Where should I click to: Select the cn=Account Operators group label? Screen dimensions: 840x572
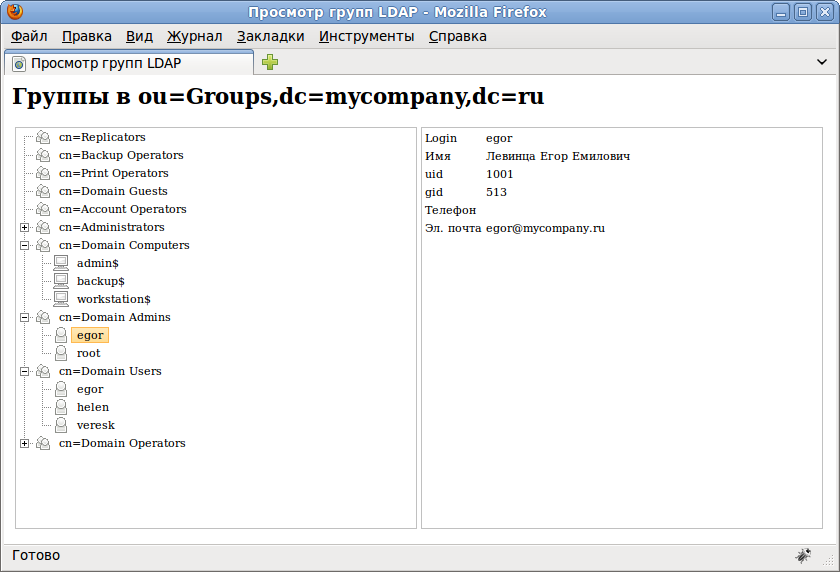coord(122,209)
